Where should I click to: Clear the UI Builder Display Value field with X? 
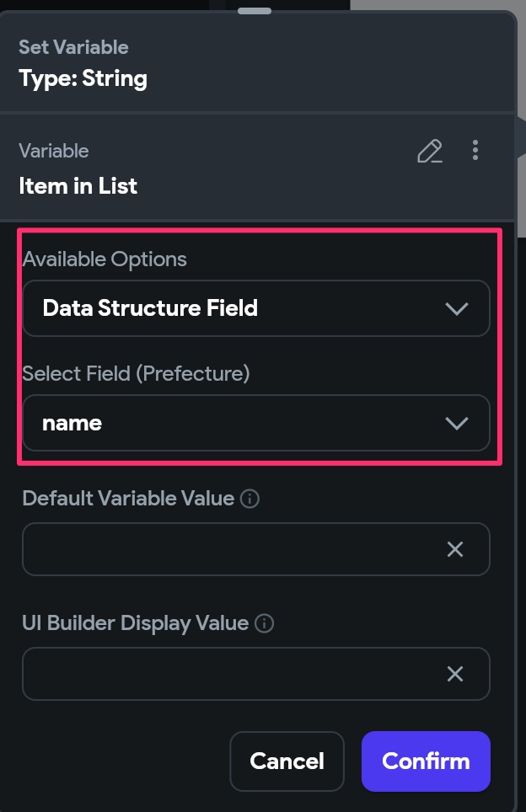pyautogui.click(x=455, y=674)
